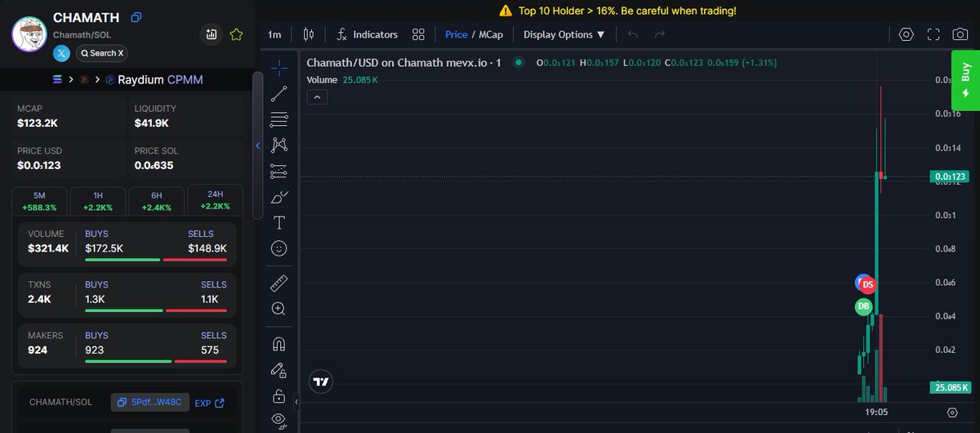
Task: Click the DB marker on chart
Action: click(x=863, y=307)
